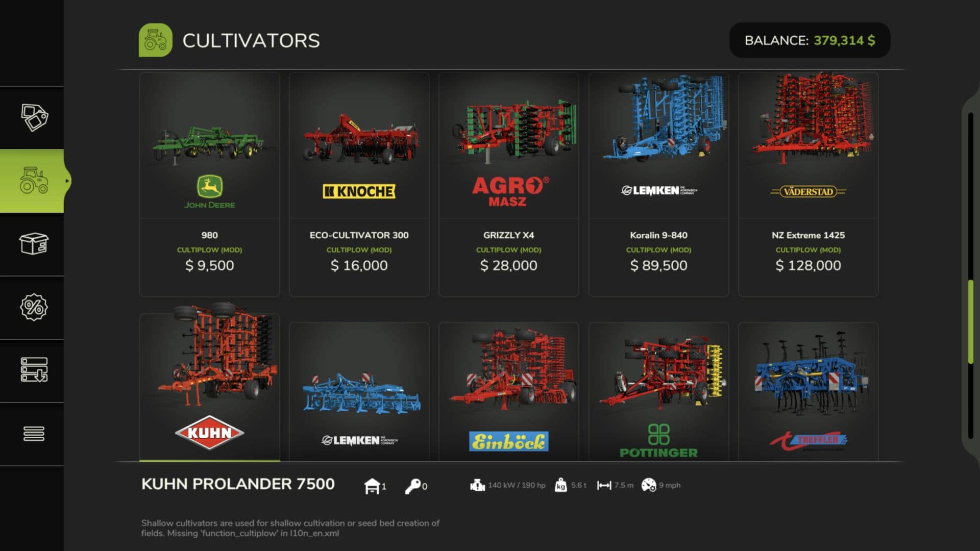Click the owned garage count icon

click(372, 486)
